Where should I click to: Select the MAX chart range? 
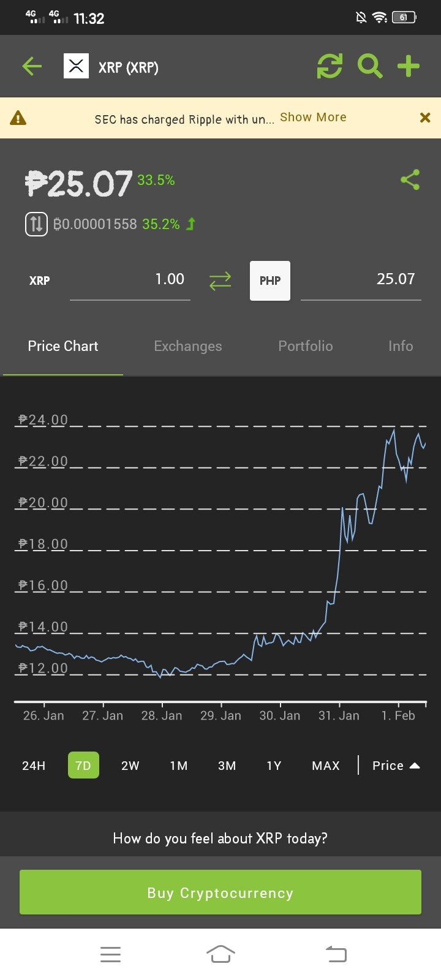(326, 766)
